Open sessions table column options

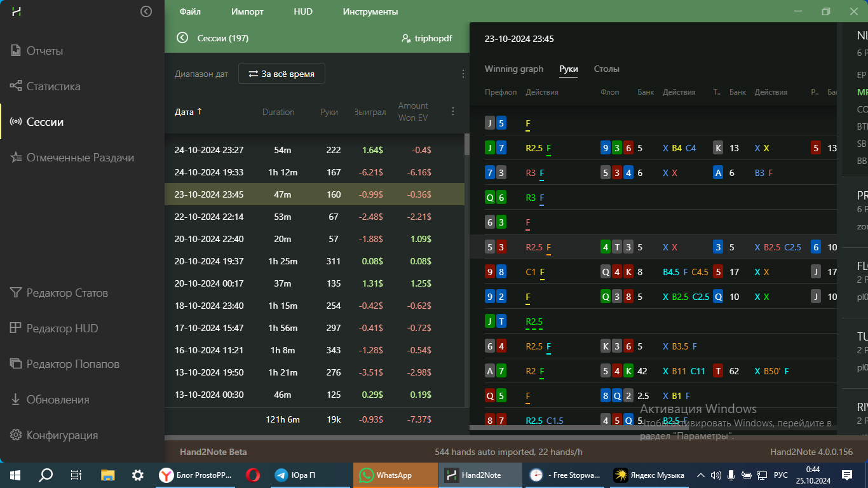[x=453, y=111]
